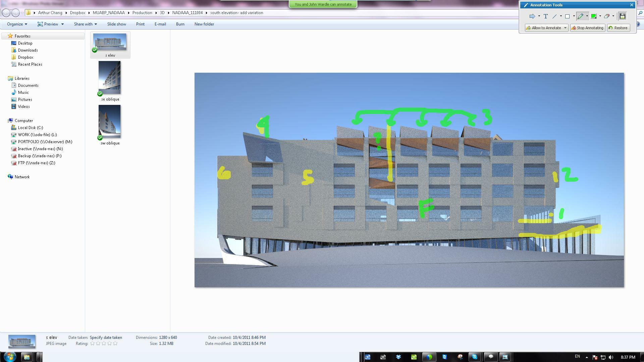
Task: Open pen tool options dropdown
Action: click(x=587, y=16)
